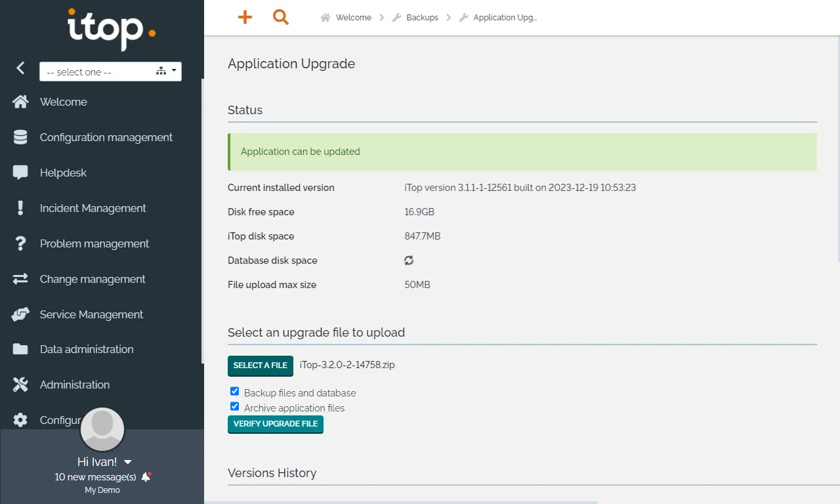Click the Verify Upgrade File button
Screen dimensions: 840x504
276,424
